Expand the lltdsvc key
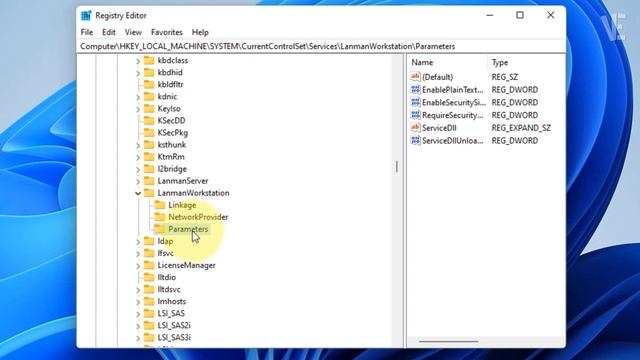This screenshot has height=360, width=640. [138, 290]
